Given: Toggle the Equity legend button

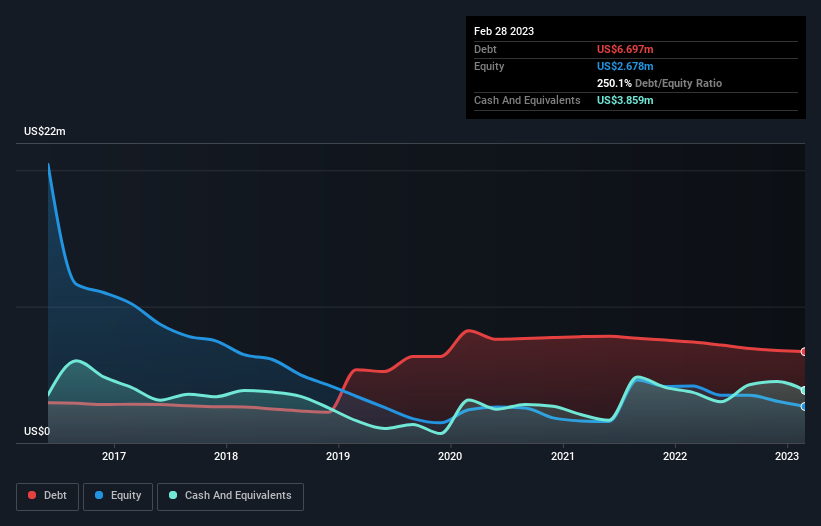Looking at the screenshot, I should pyautogui.click(x=118, y=496).
